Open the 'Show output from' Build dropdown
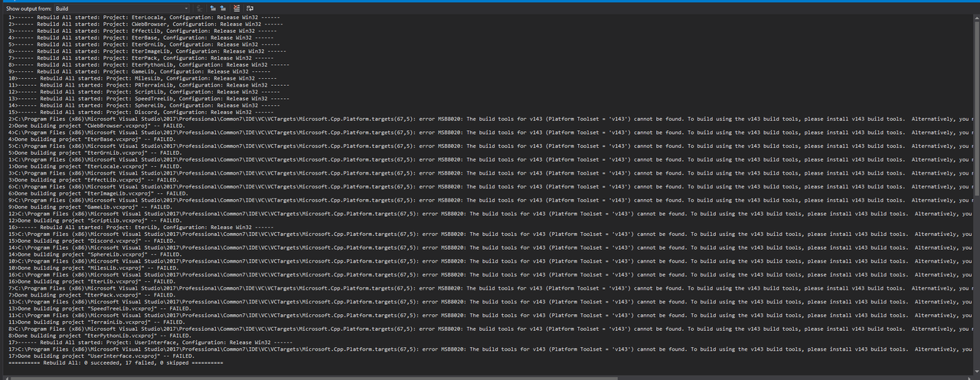This screenshot has width=980, height=380. (121, 8)
